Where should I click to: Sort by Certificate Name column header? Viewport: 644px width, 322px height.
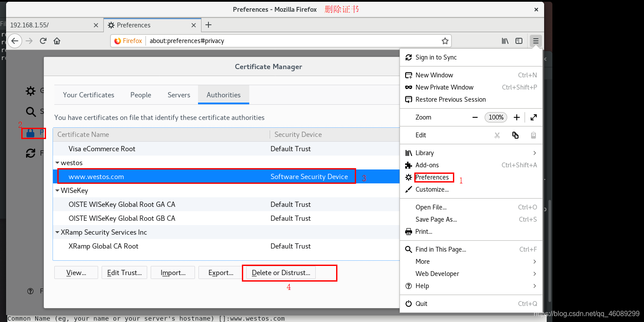point(162,135)
